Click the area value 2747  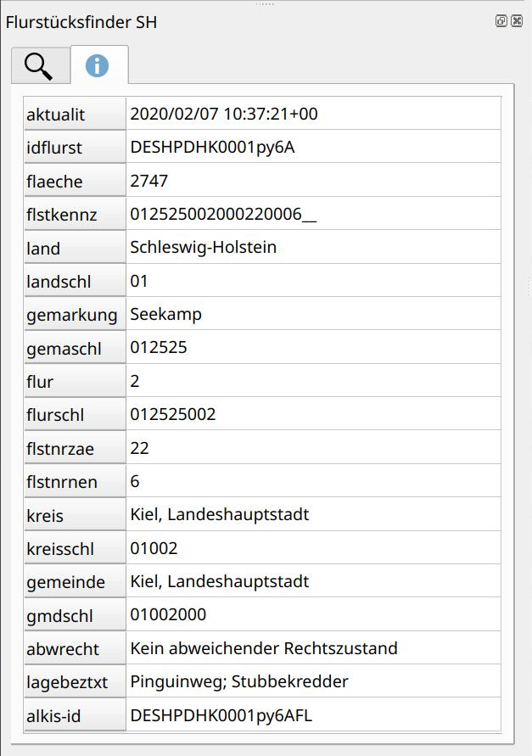tap(150, 181)
